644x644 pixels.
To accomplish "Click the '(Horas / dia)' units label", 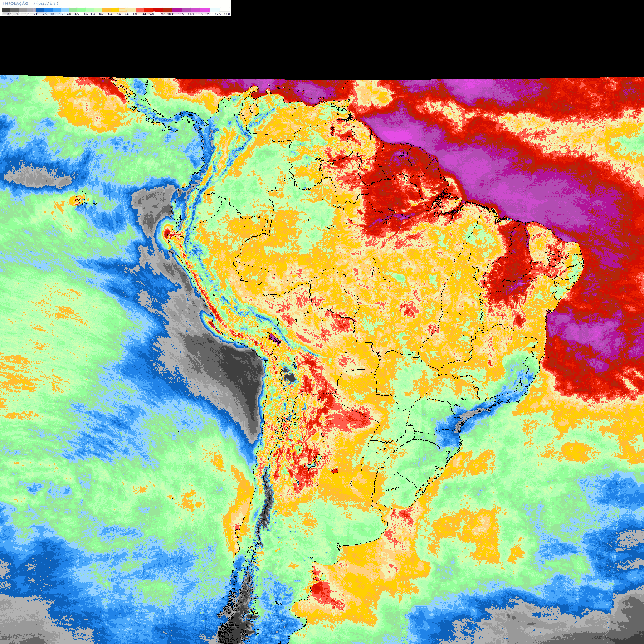I will point(46,3).
